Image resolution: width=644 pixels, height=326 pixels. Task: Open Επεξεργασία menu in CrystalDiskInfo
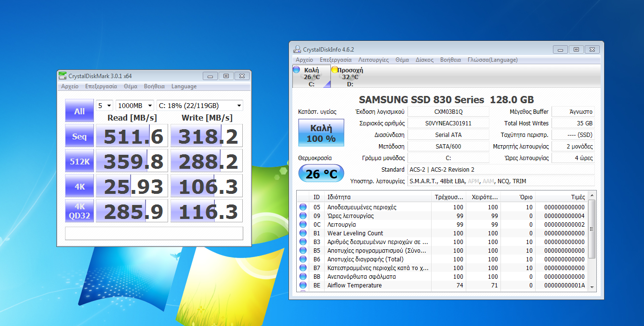(x=336, y=60)
